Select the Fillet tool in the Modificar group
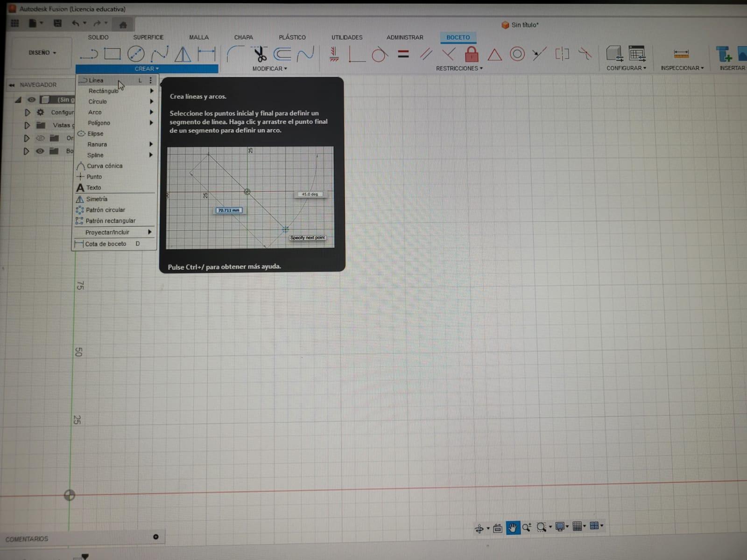Viewport: 747px width, 560px height. (x=236, y=54)
